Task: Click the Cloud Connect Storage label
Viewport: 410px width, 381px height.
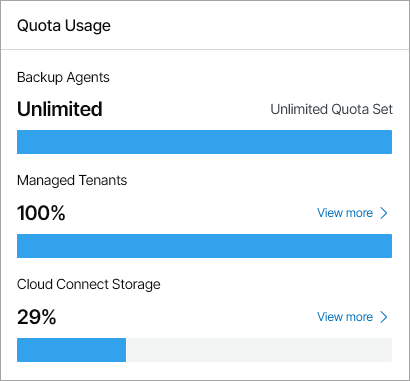Action: tap(89, 284)
